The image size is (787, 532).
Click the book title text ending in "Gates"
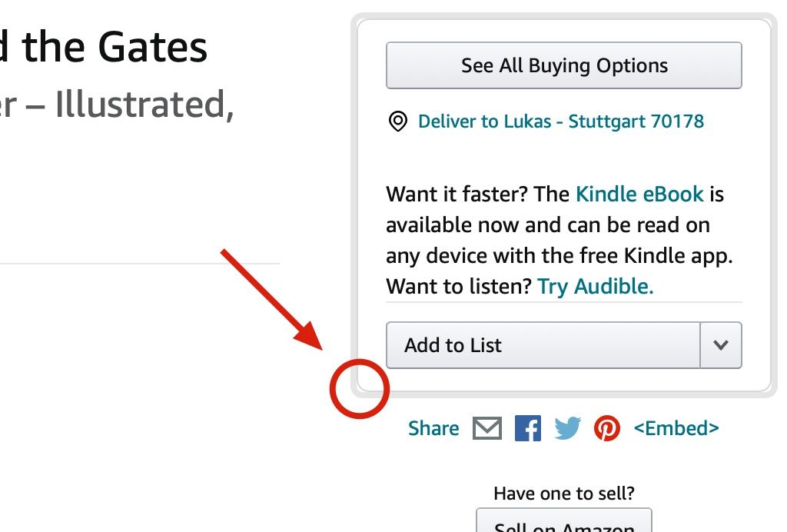pyautogui.click(x=114, y=46)
